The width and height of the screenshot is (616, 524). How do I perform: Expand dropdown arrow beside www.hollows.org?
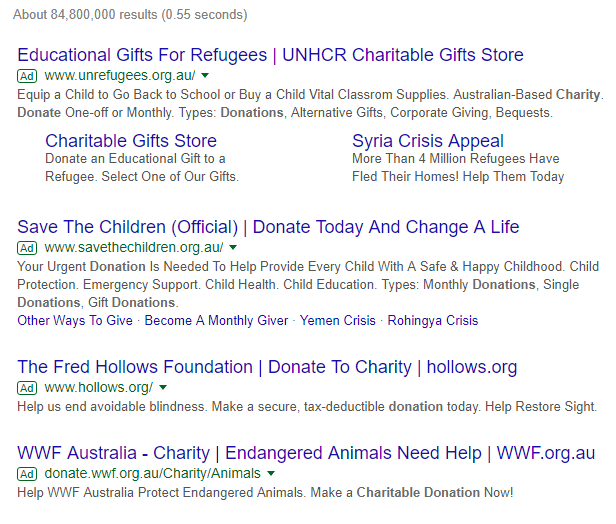(163, 388)
